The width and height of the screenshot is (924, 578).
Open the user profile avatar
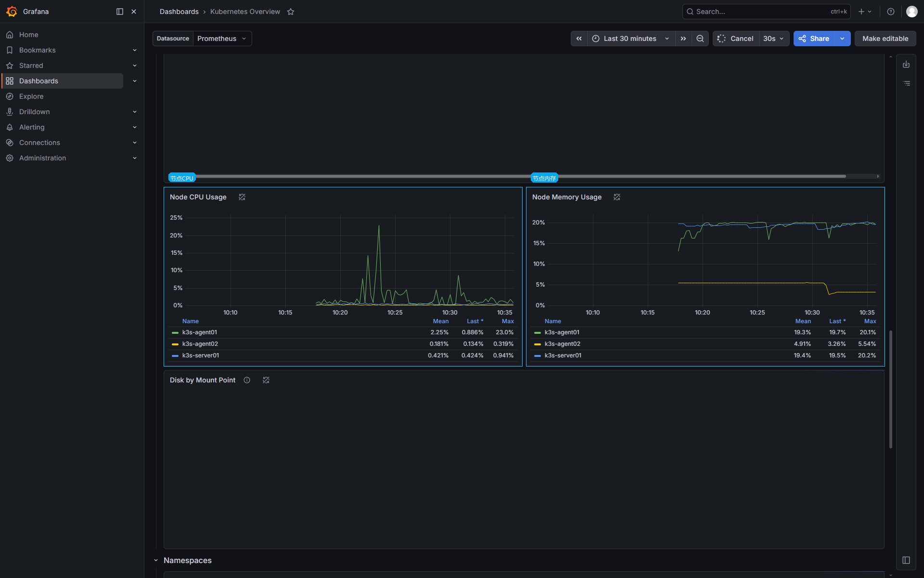(911, 12)
